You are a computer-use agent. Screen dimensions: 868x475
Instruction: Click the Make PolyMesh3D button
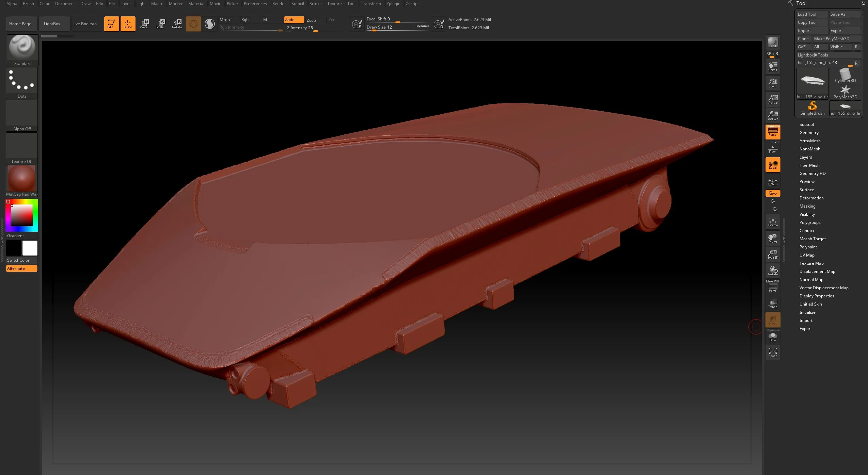pos(837,39)
